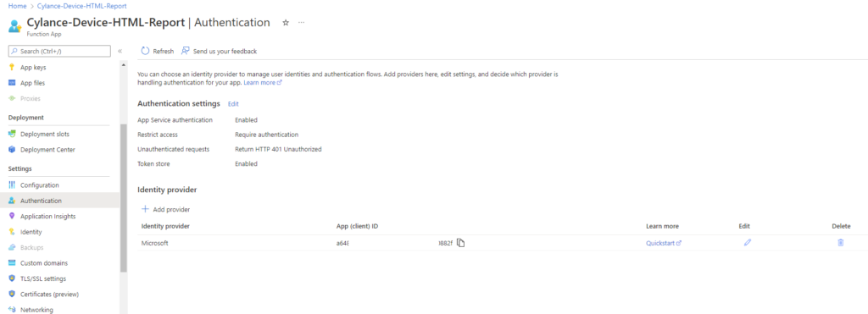Click the feedback person icon

pyautogui.click(x=186, y=51)
